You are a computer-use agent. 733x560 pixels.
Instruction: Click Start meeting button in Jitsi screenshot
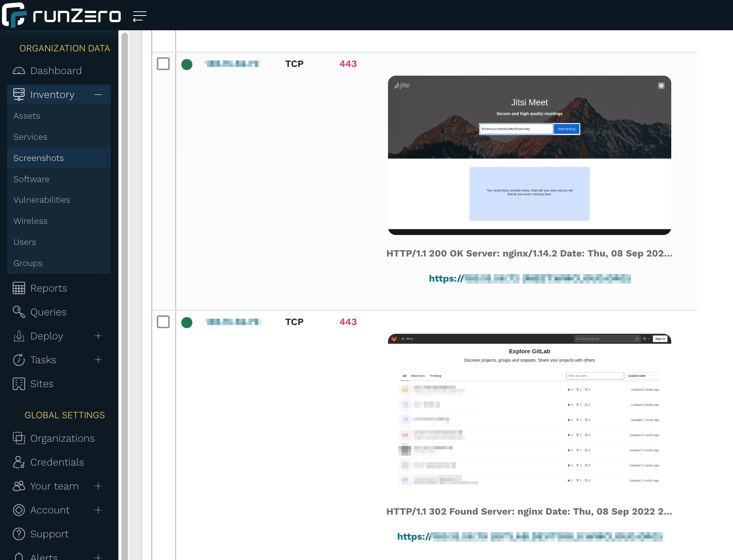pyautogui.click(x=566, y=129)
